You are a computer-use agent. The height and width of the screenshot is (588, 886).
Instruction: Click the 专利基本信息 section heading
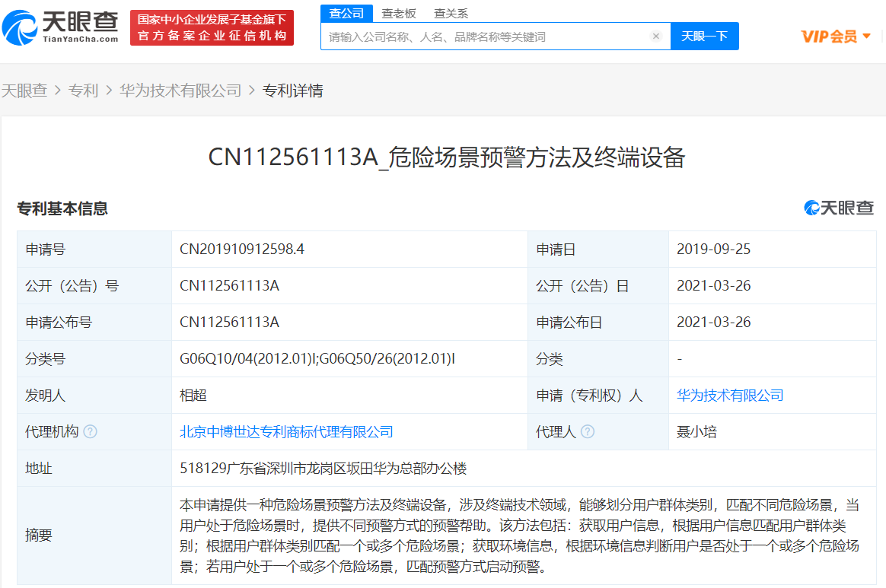(x=62, y=208)
